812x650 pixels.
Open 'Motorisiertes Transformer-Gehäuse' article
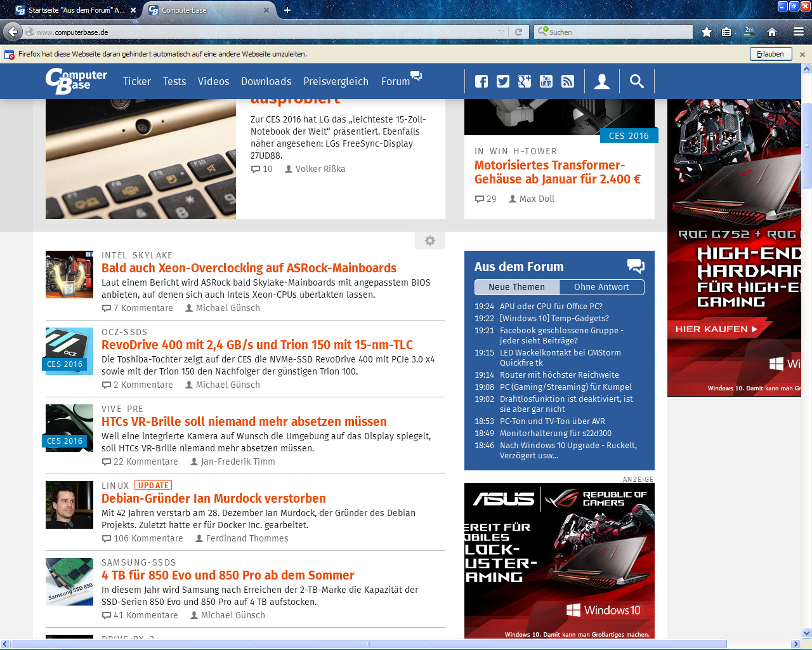click(558, 172)
